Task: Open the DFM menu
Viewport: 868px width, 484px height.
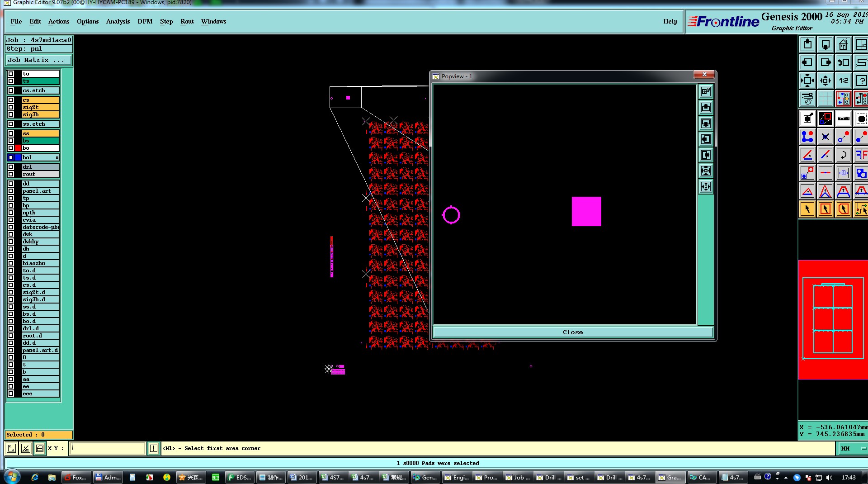Action: (x=145, y=21)
